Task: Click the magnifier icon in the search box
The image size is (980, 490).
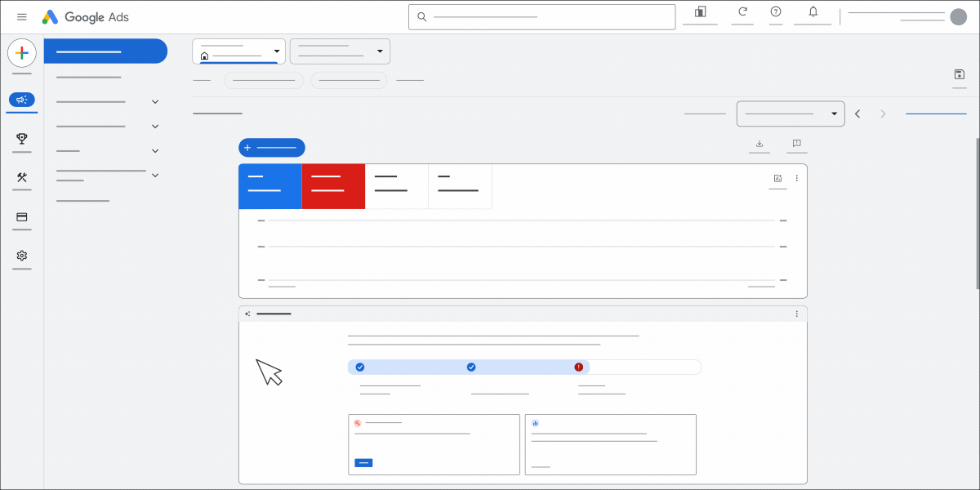Action: [422, 16]
